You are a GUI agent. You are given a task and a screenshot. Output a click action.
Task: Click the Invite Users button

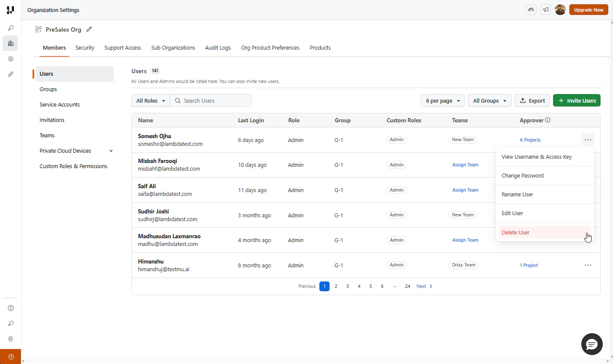pyautogui.click(x=577, y=101)
